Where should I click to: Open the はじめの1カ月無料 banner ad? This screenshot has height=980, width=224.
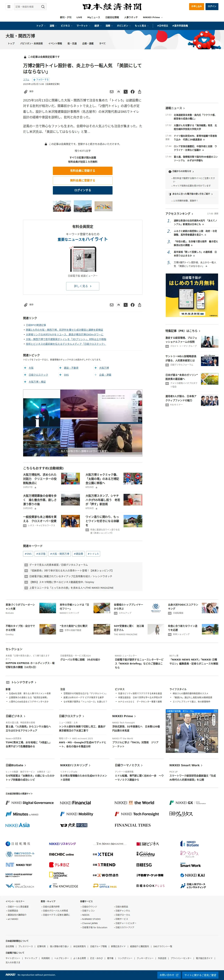click(x=192, y=295)
